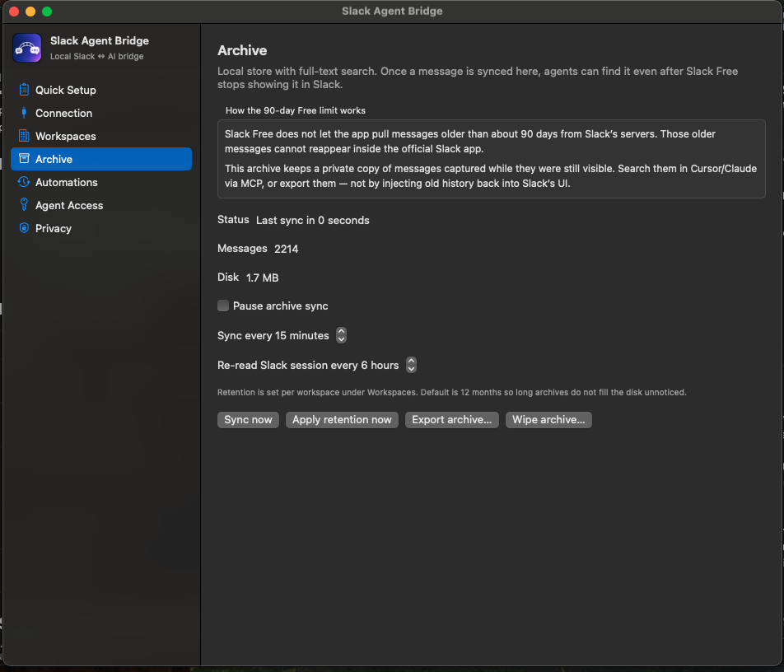Click the Disk value 1.7 MB
The height and width of the screenshot is (672, 784).
click(x=262, y=278)
